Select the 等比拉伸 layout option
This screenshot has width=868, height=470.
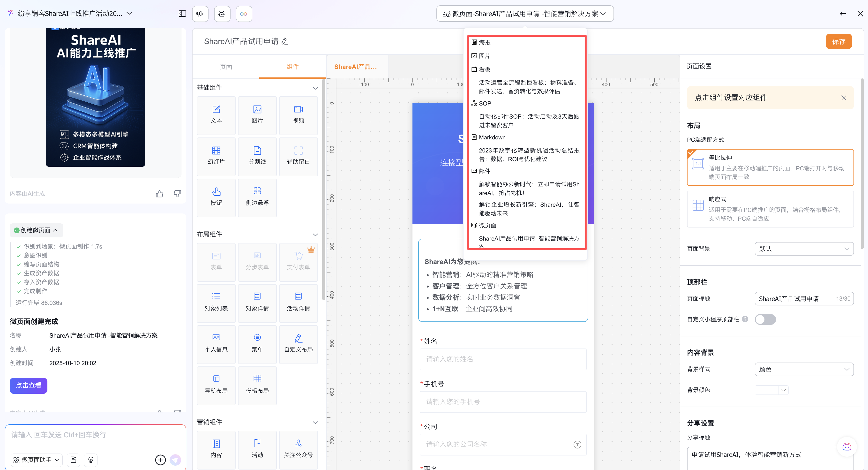[x=770, y=167]
